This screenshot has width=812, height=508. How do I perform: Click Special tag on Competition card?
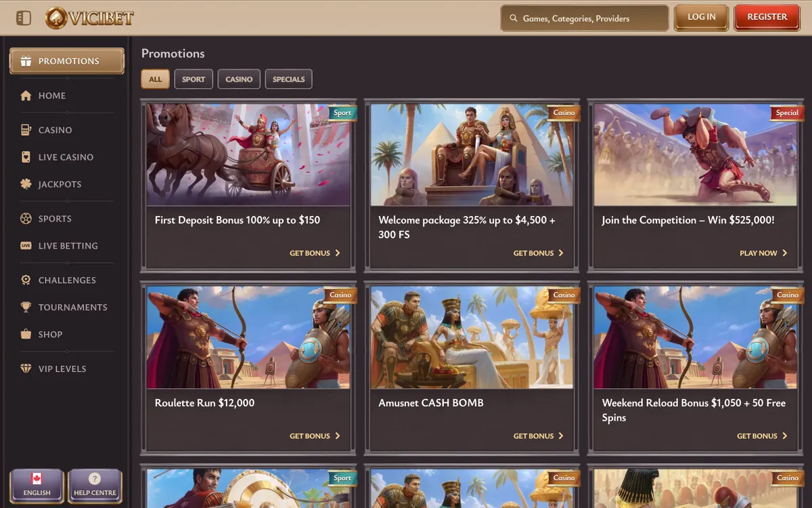coord(787,113)
